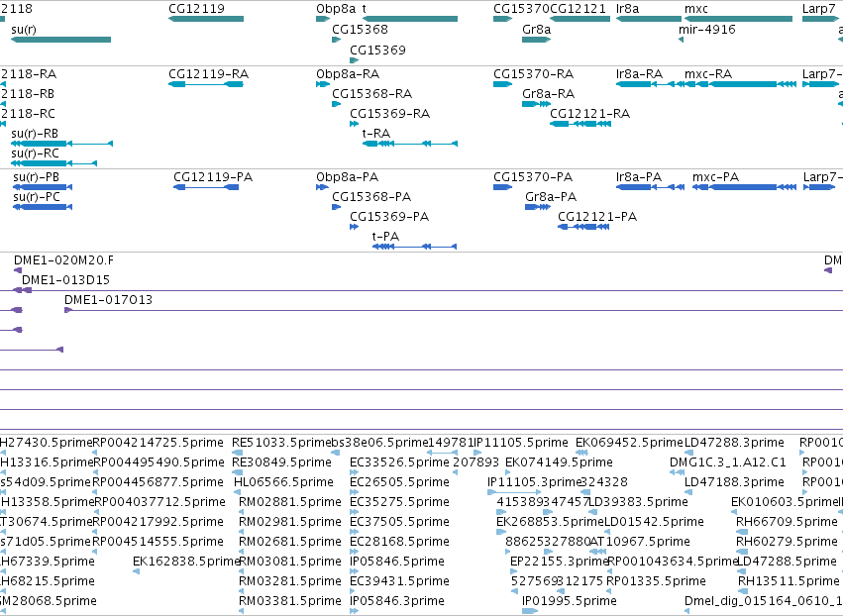Click the LD47188.3prime EST label
Screen dimensions: 843x616
point(734,482)
